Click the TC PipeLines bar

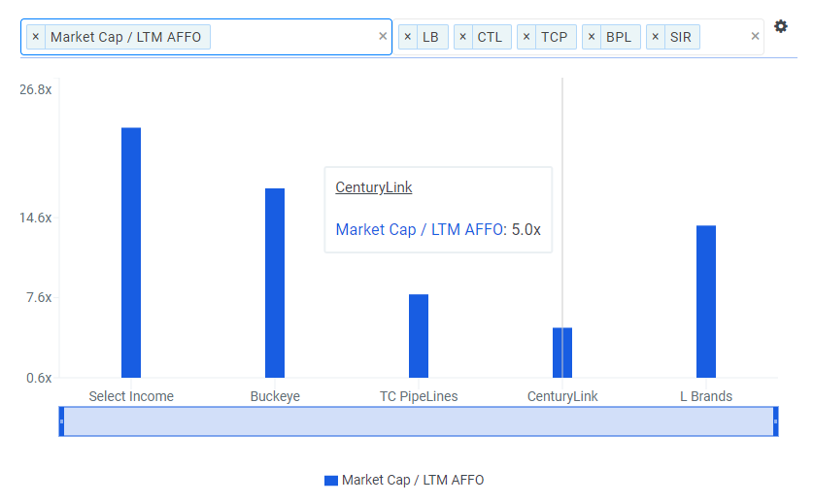[419, 336]
